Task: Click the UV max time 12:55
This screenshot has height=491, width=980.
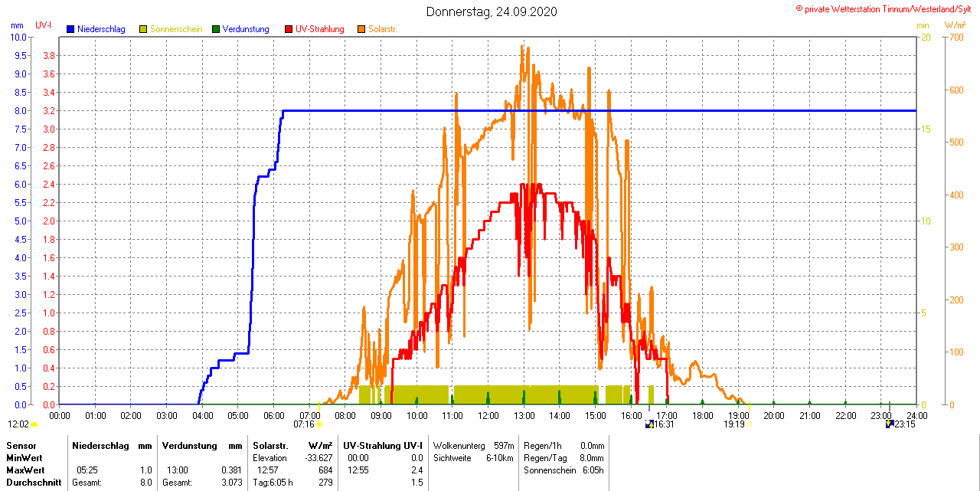Action: (x=358, y=470)
